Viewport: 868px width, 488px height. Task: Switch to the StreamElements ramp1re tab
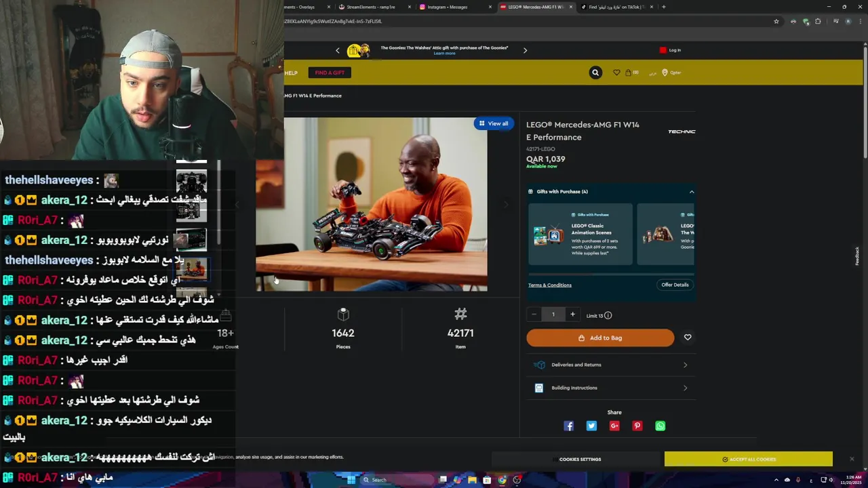(x=375, y=7)
